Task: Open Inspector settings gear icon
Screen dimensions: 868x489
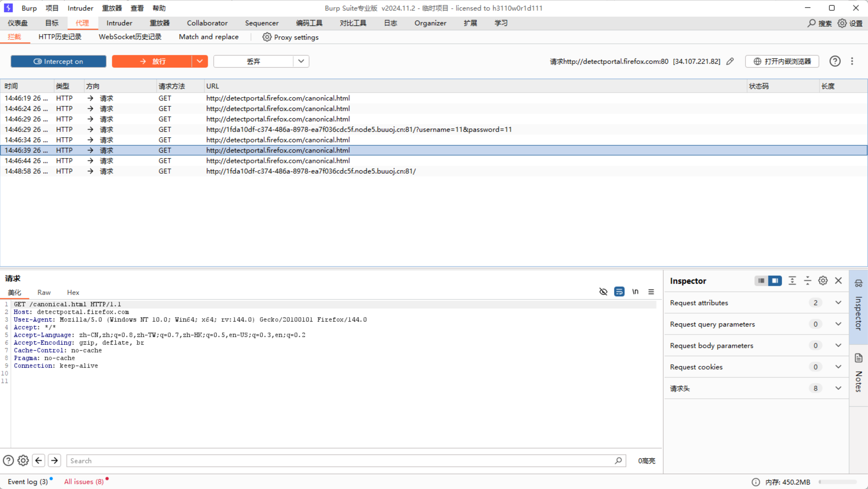Action: click(x=823, y=281)
